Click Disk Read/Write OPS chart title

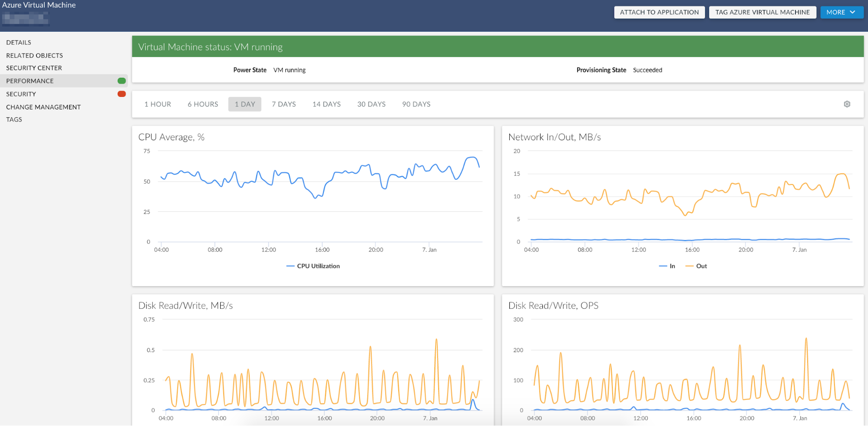pyautogui.click(x=553, y=306)
